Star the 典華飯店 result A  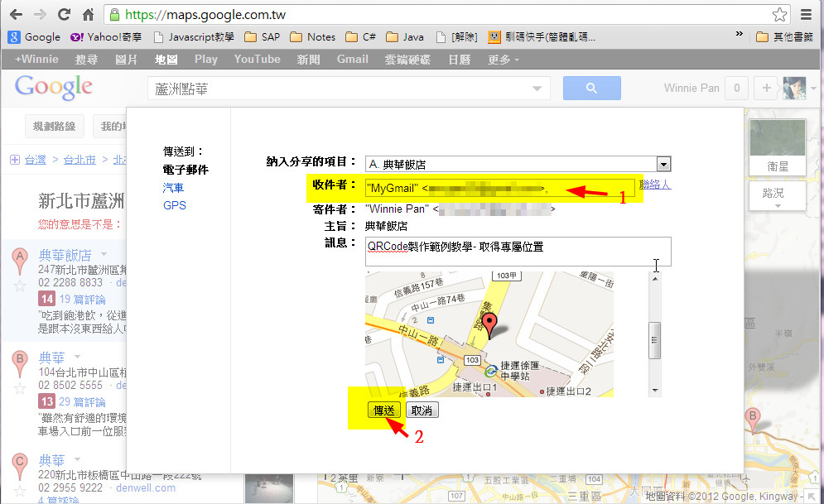point(19,286)
